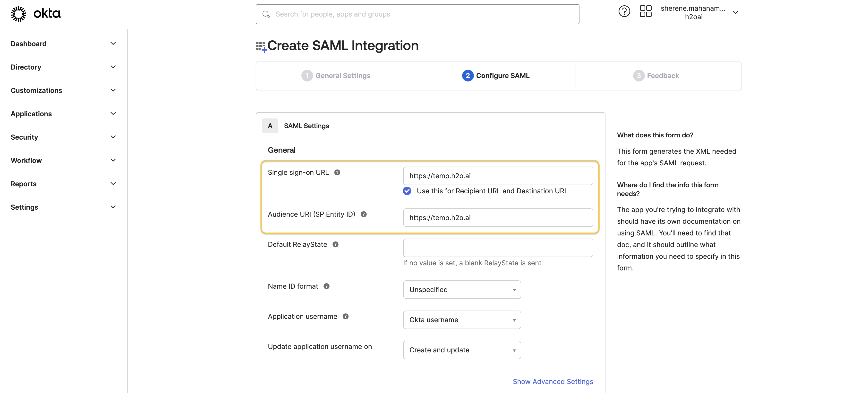The height and width of the screenshot is (393, 868).
Task: Click the Security menu chevron
Action: [113, 136]
